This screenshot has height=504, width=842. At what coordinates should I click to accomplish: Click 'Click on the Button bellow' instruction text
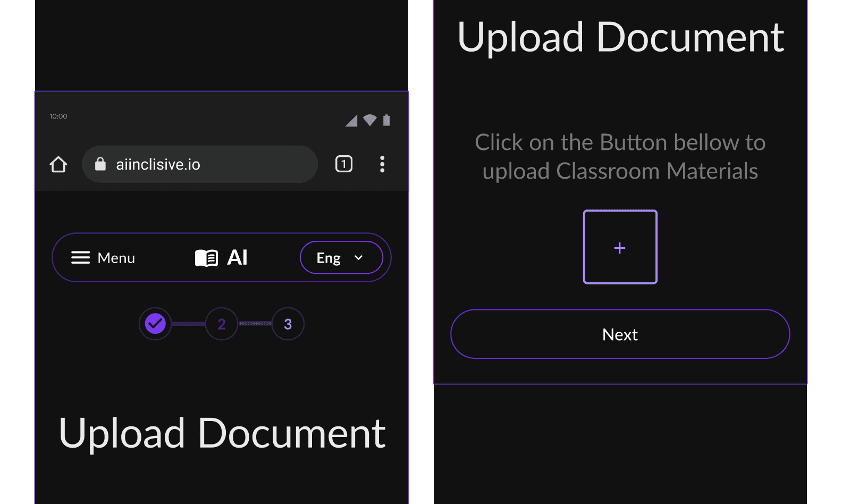coord(620,157)
